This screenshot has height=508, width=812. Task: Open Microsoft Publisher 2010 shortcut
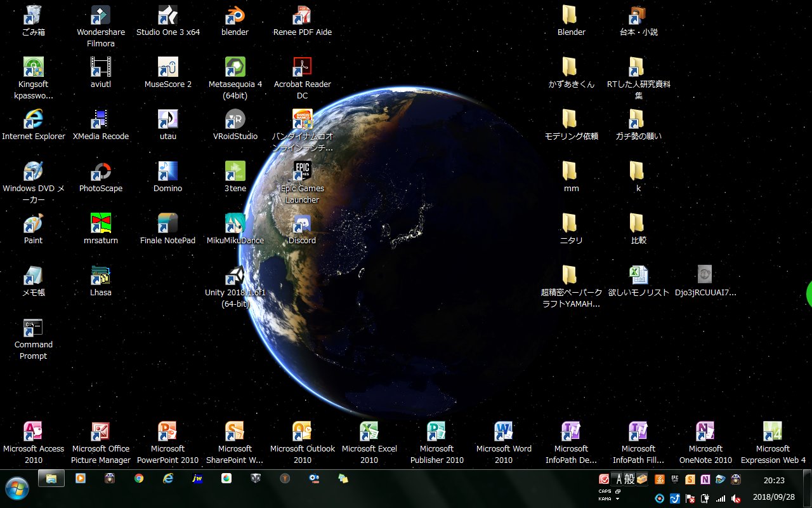coord(436,443)
